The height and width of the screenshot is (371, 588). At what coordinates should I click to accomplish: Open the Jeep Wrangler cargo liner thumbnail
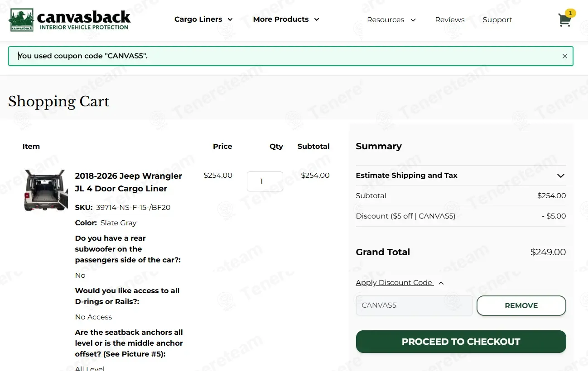(46, 190)
